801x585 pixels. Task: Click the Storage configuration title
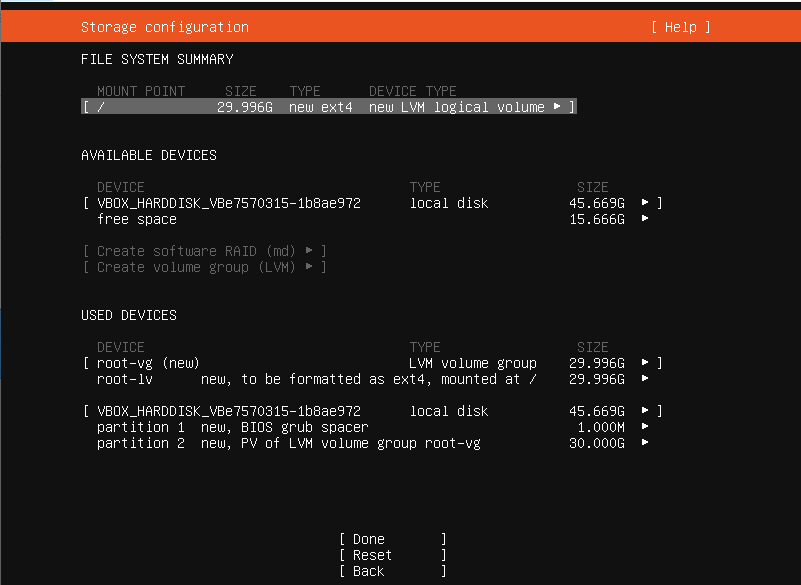click(x=164, y=27)
